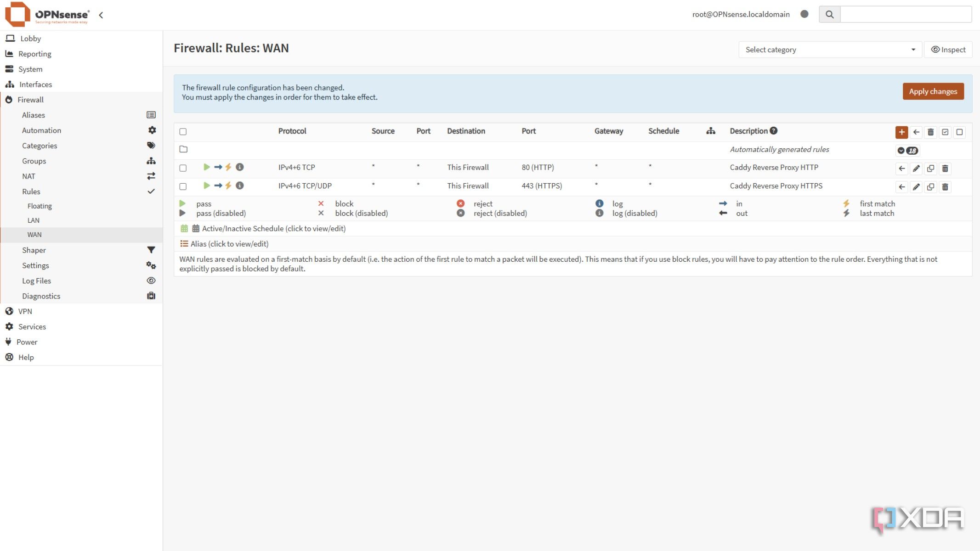Screen dimensions: 980x551
Task: Open the NAT menu item
Action: coord(28,176)
